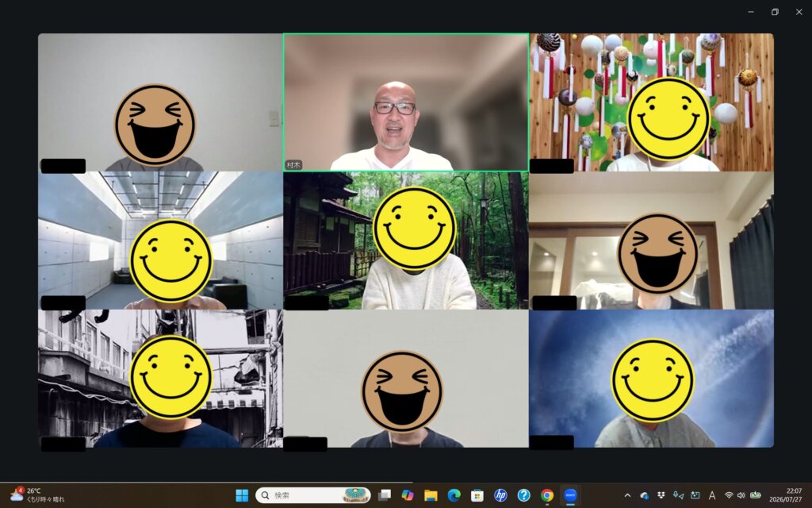812x508 pixels.
Task: Open the OneDrive cloud tray icon
Action: [644, 495]
